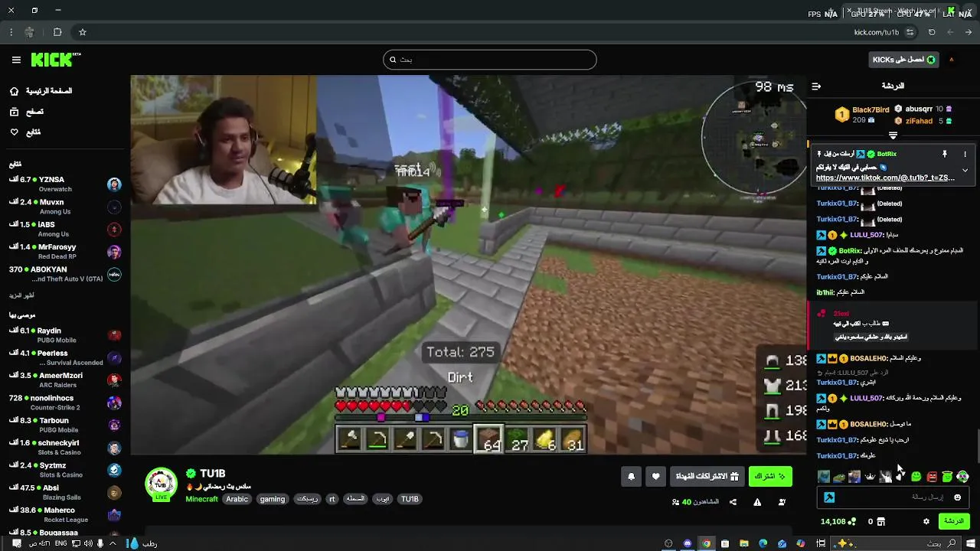980x551 pixels.
Task: Reload the page in the browser
Action: click(932, 32)
